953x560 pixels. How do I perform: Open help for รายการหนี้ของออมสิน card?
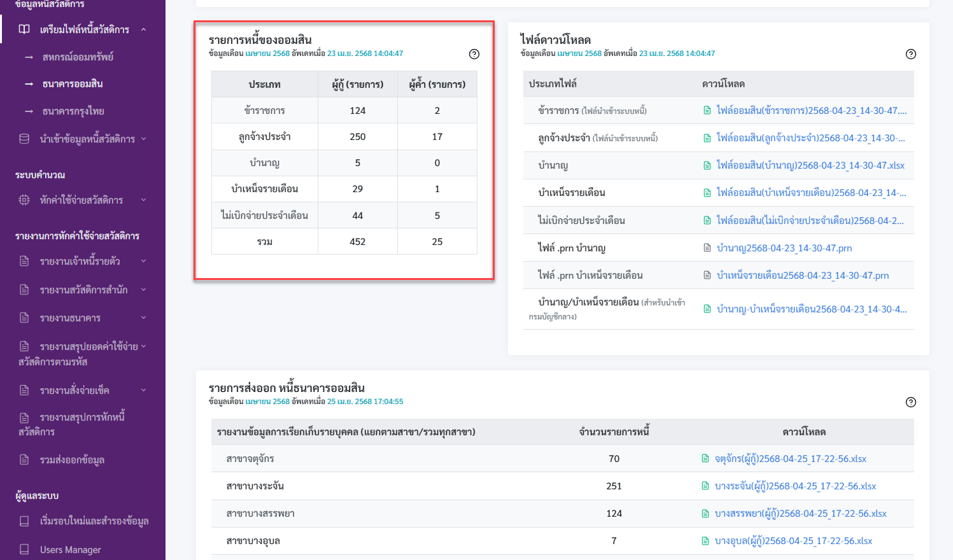474,54
